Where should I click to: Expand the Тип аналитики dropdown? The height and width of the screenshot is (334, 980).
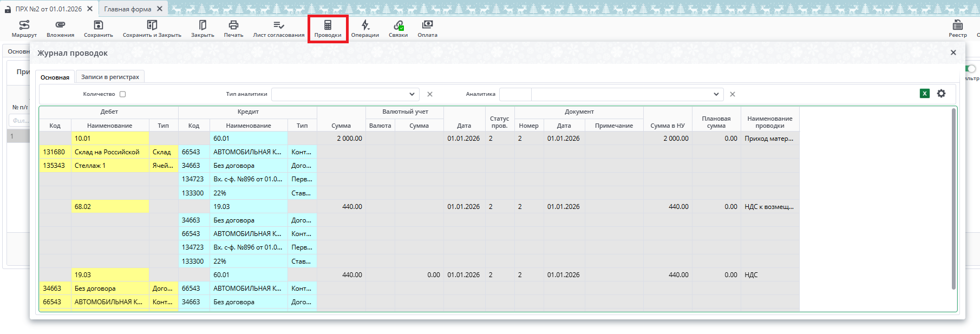tap(412, 94)
